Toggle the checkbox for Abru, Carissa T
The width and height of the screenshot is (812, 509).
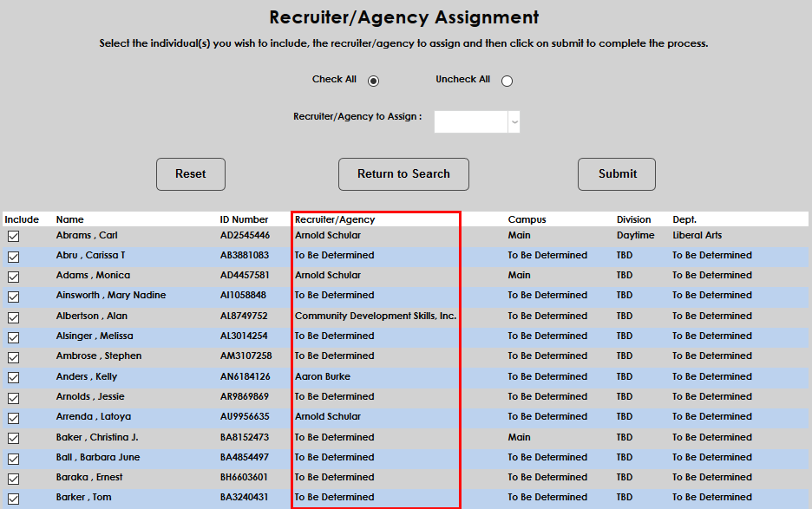point(13,255)
